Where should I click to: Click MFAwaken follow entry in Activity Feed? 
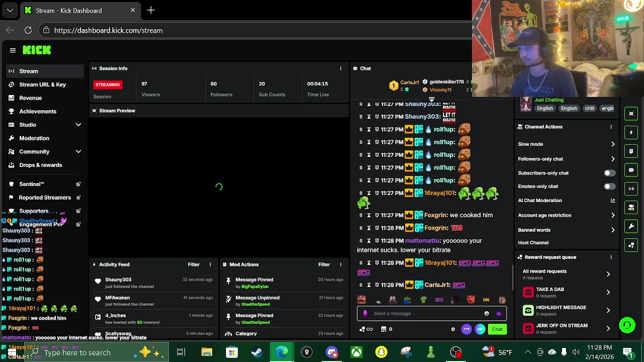pyautogui.click(x=153, y=301)
